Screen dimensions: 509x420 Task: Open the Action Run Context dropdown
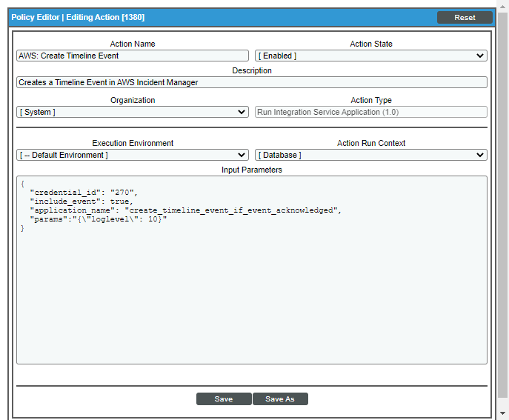pos(370,155)
